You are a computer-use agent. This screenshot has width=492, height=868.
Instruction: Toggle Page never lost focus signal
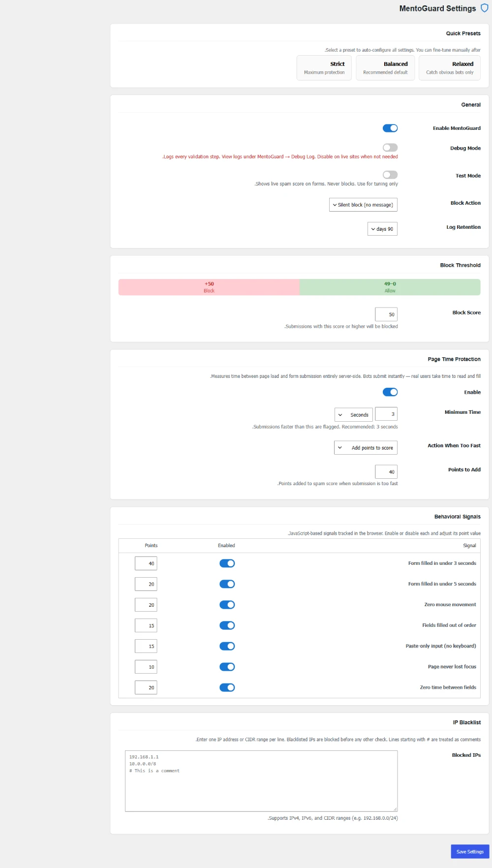(227, 667)
